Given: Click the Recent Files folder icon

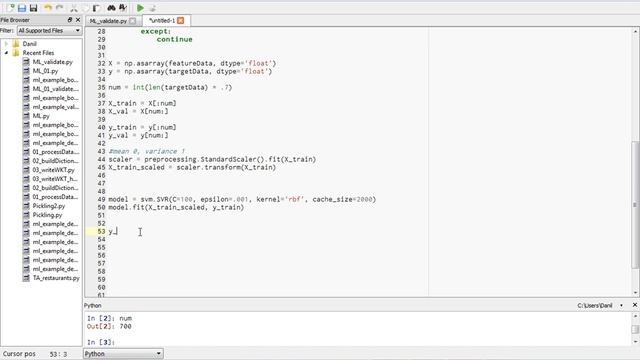Looking at the screenshot, I should [x=16, y=53].
